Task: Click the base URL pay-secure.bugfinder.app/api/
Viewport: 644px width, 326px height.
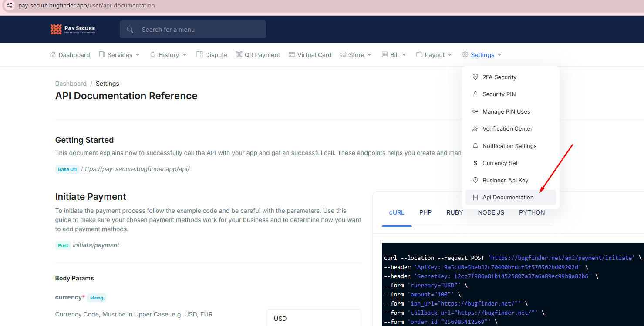Action: pyautogui.click(x=135, y=169)
